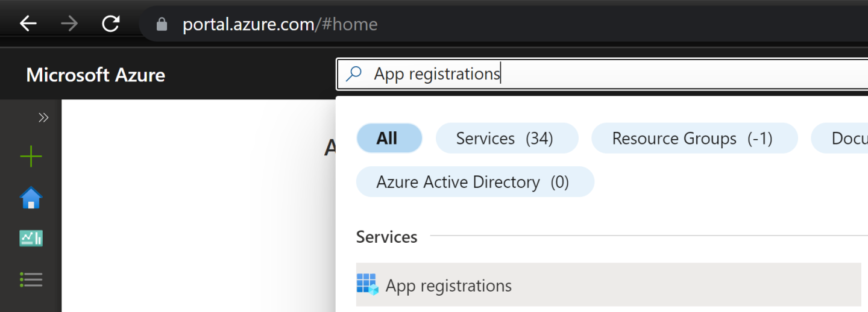Viewport: 868px width, 312px height.
Task: Filter by Azure Active Directory (0)
Action: (x=474, y=182)
